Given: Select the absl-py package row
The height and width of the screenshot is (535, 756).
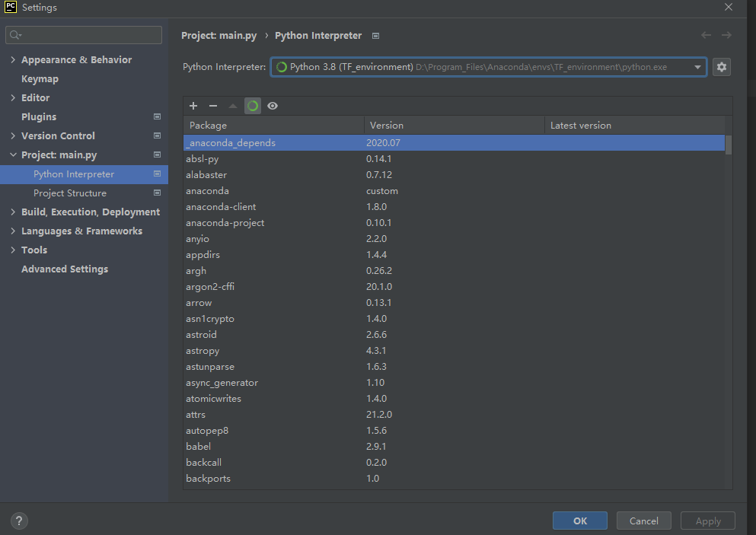Looking at the screenshot, I should (455, 158).
